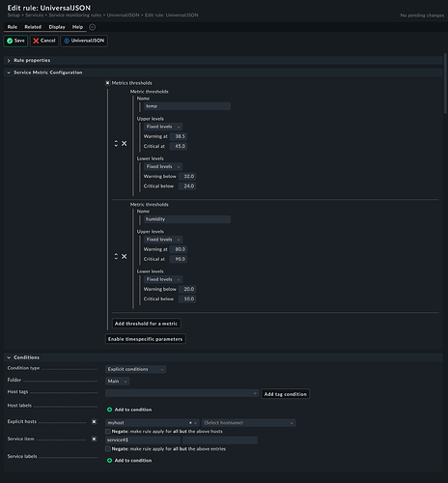Screen dimensions: 448x483
Task: Open the myhost hostname dropdown
Action: [x=153, y=423]
